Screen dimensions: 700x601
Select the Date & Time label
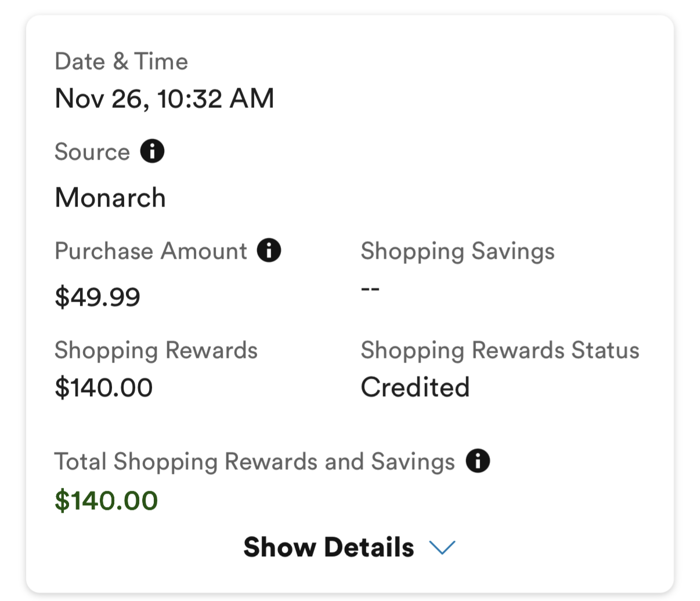(x=121, y=61)
